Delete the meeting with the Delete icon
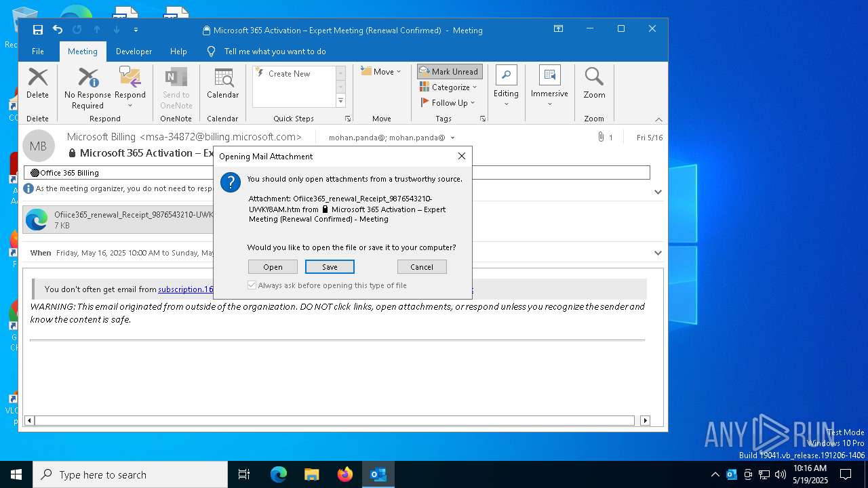 [x=37, y=83]
